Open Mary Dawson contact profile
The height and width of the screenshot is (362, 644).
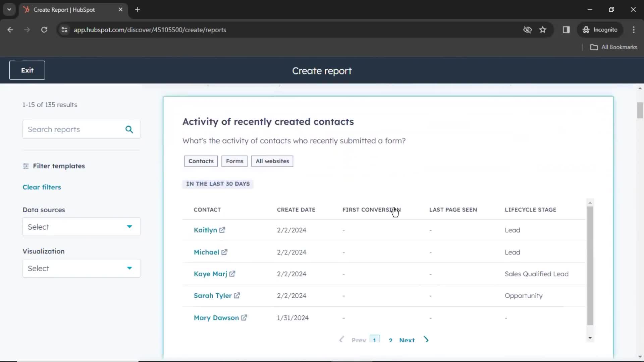pos(216,317)
